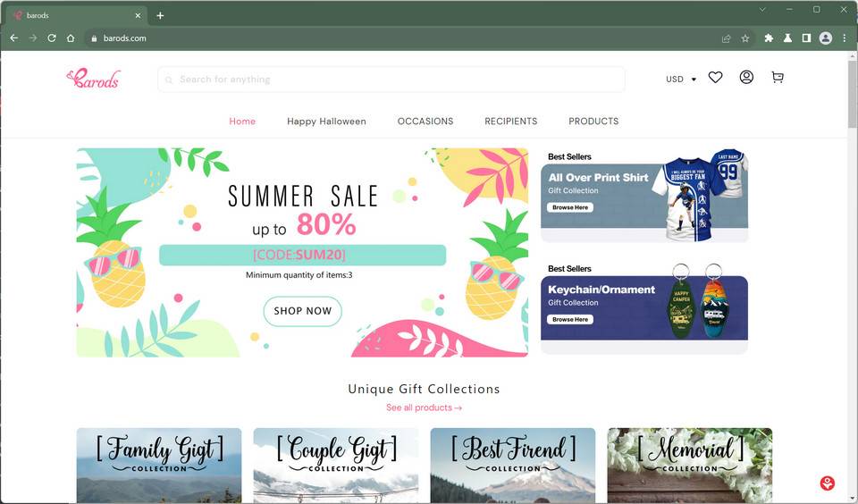Screen dimensions: 858x504
Task: Click the Barods logo
Action: (x=93, y=79)
